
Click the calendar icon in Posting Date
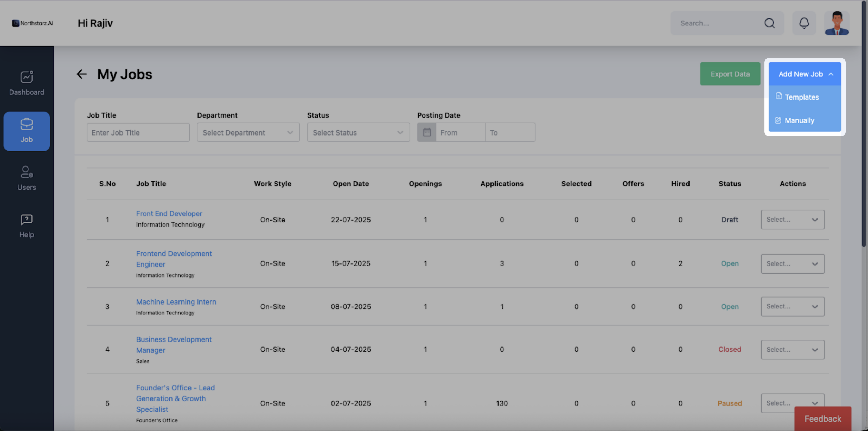427,132
